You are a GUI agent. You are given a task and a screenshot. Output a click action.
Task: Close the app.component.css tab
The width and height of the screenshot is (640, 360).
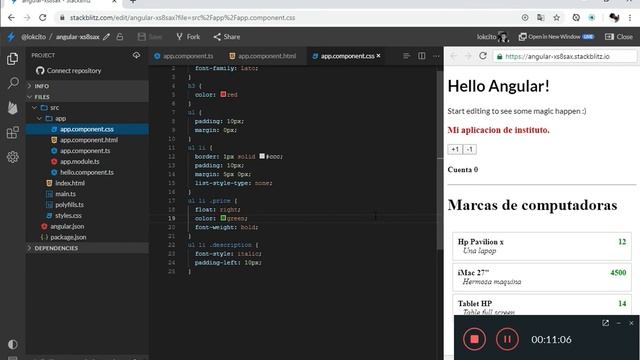pyautogui.click(x=378, y=56)
